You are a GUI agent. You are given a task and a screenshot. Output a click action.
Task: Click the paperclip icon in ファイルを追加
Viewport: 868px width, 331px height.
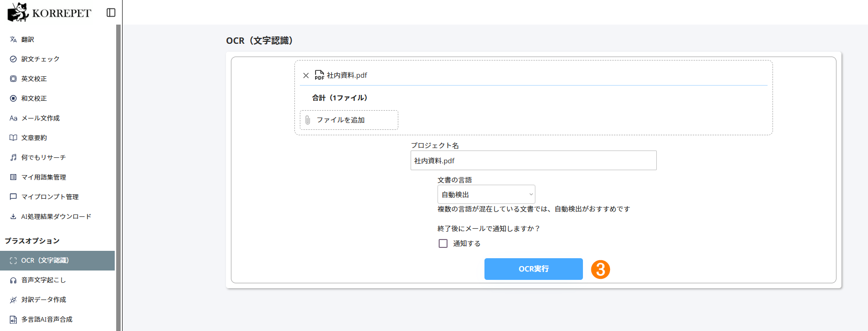point(308,120)
